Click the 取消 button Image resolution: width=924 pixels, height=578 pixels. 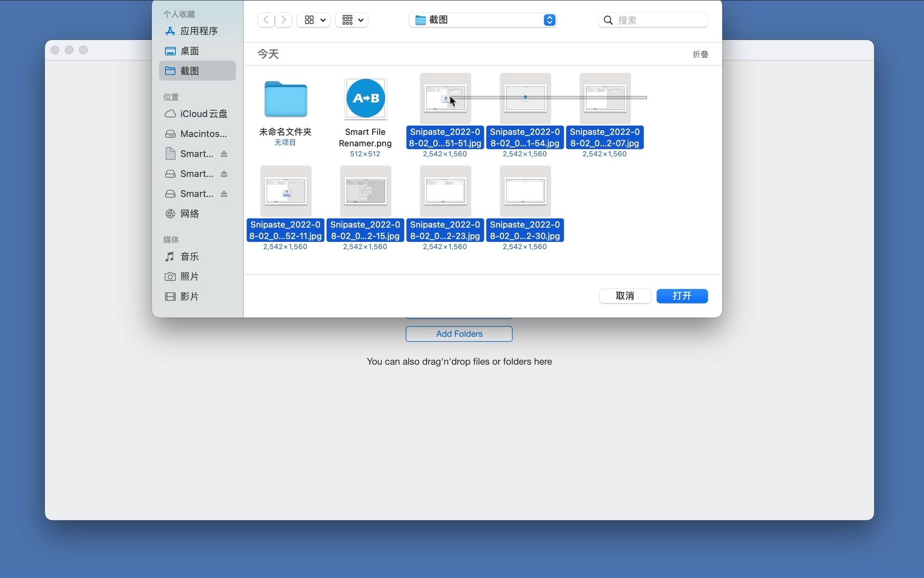tap(625, 296)
